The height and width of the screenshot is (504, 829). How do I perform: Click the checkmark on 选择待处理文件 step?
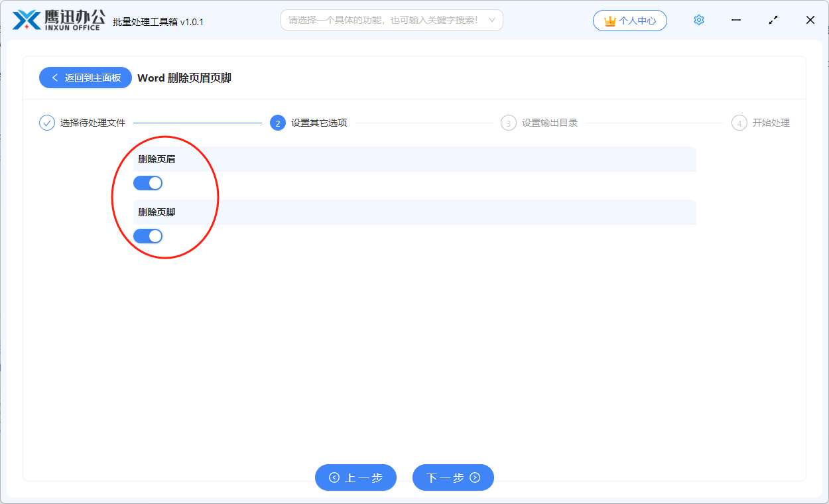[x=45, y=123]
